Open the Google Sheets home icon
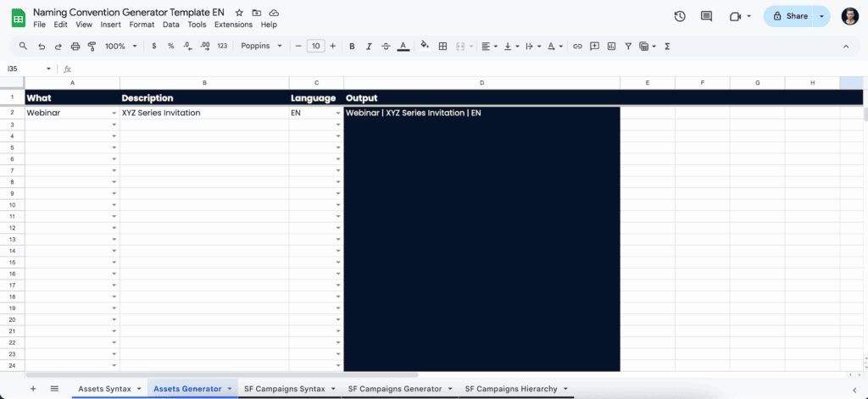Viewport: 868px width, 399px height. tap(18, 19)
